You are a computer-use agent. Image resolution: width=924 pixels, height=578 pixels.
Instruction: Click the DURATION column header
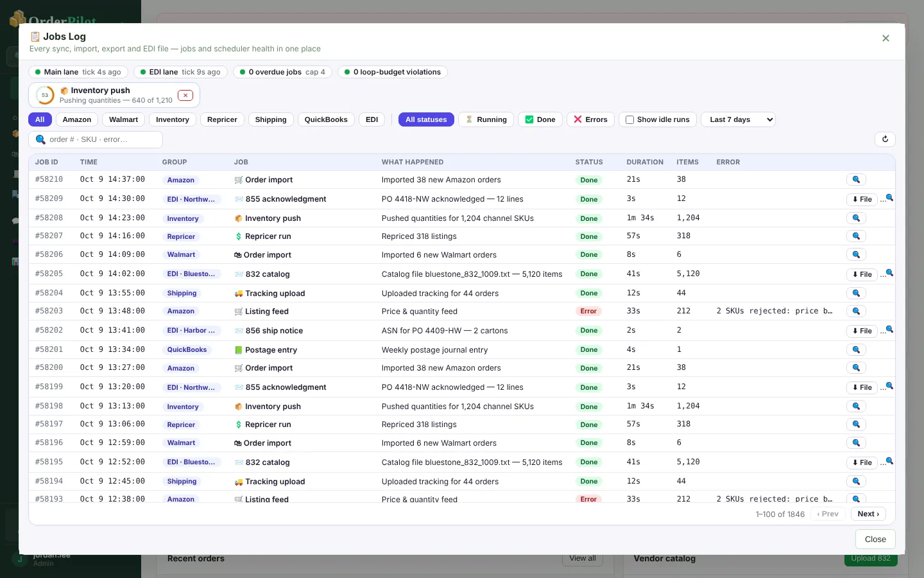point(645,162)
